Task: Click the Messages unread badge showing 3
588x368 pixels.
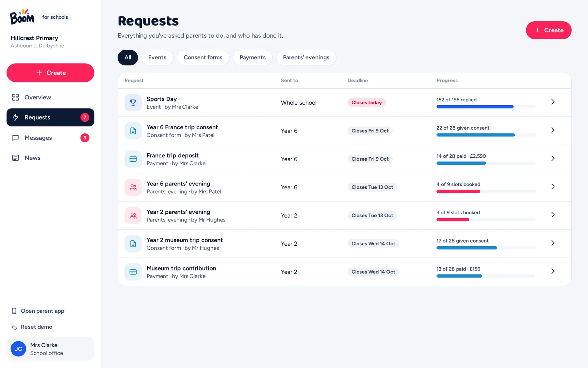Action: (85, 138)
